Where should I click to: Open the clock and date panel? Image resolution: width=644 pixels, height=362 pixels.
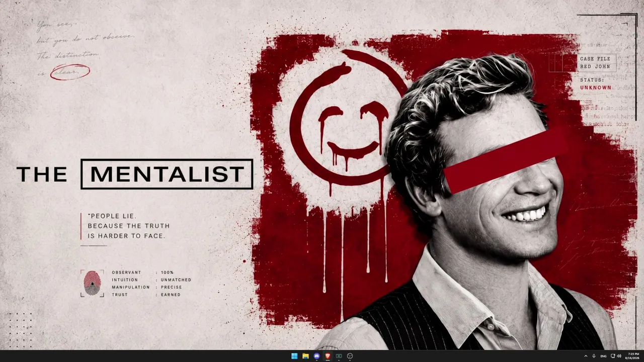633,356
